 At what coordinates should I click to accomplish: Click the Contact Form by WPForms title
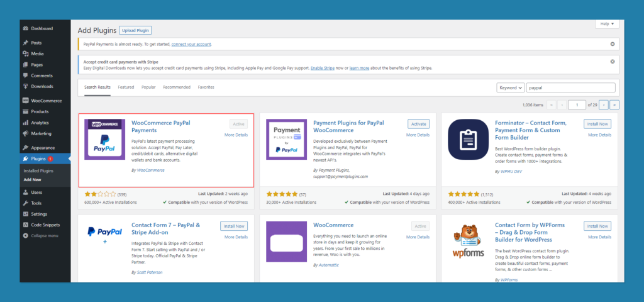pos(530,232)
